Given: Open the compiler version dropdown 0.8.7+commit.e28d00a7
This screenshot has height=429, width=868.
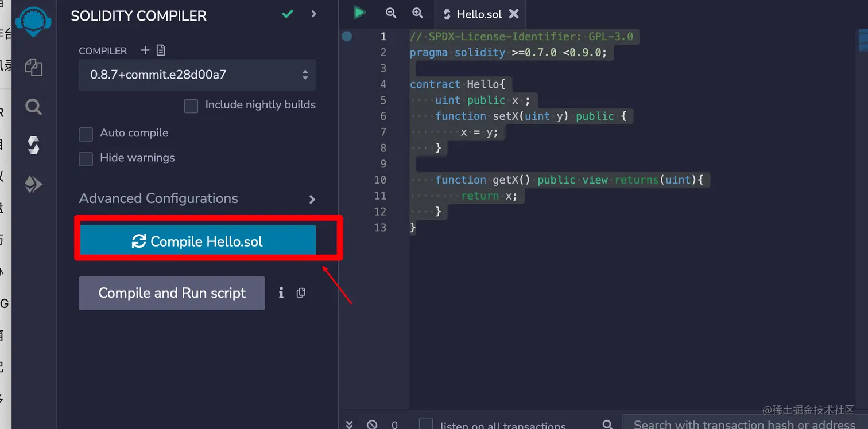Looking at the screenshot, I should [197, 75].
